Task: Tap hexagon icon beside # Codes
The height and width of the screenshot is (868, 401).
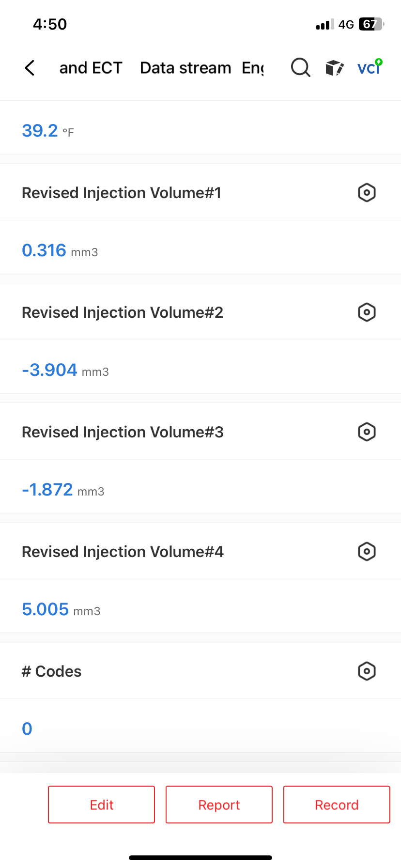Action: pos(367,671)
